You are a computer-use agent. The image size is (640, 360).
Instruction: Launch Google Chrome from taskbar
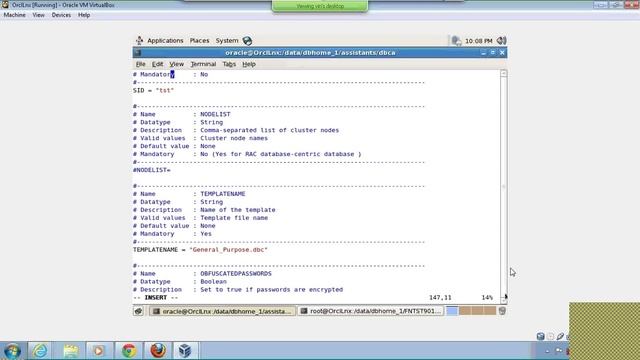point(129,351)
